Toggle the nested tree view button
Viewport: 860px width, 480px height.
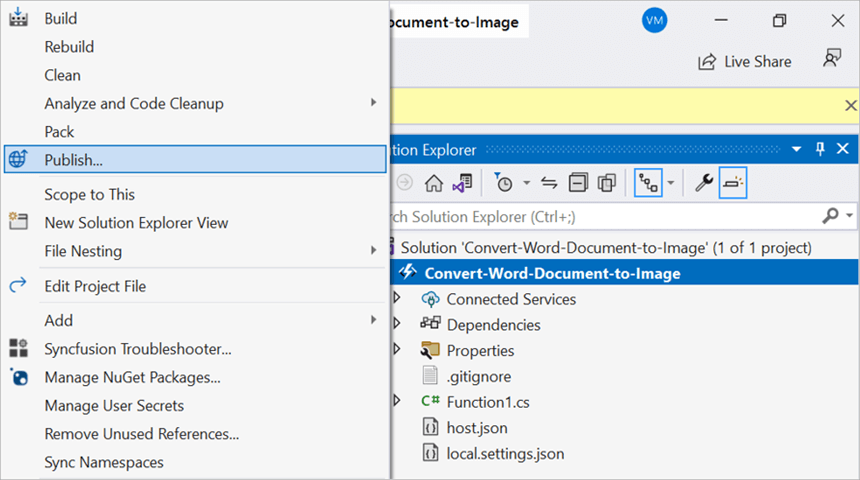648,183
